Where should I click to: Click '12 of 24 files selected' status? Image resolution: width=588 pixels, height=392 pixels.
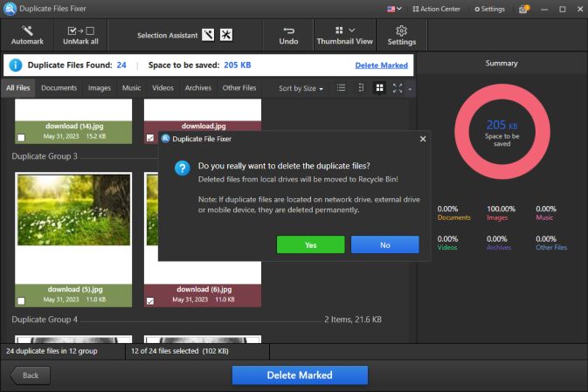(x=180, y=351)
